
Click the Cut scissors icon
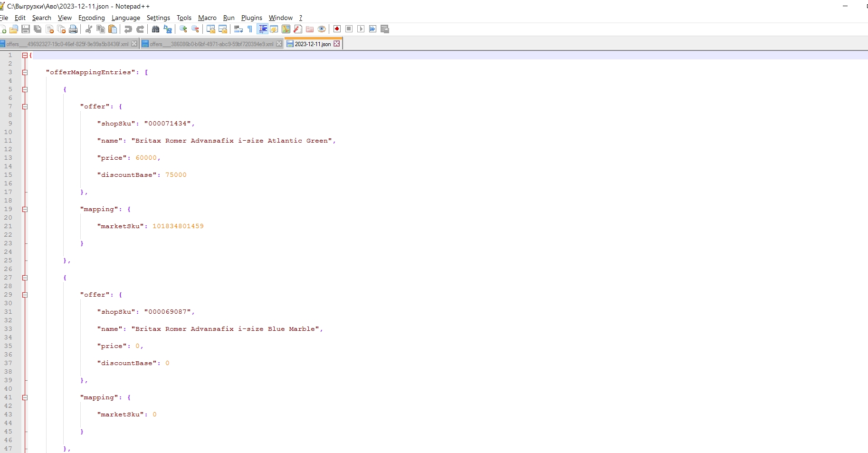[x=89, y=29]
